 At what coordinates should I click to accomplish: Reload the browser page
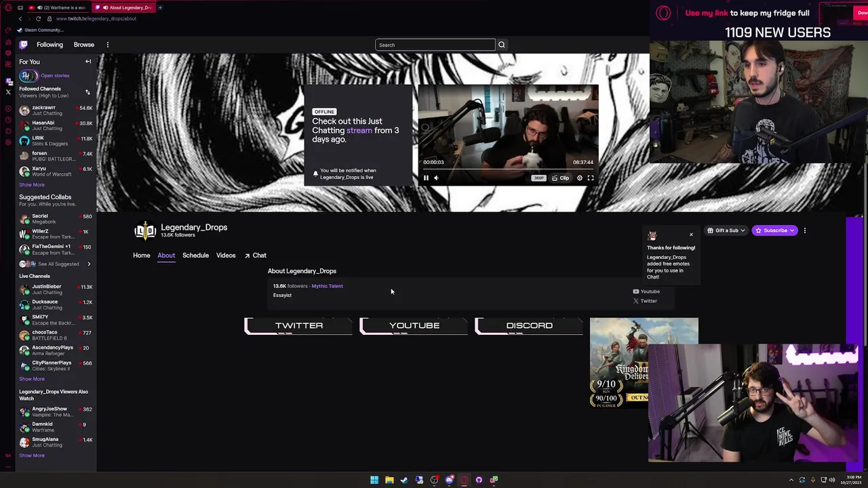click(x=38, y=19)
